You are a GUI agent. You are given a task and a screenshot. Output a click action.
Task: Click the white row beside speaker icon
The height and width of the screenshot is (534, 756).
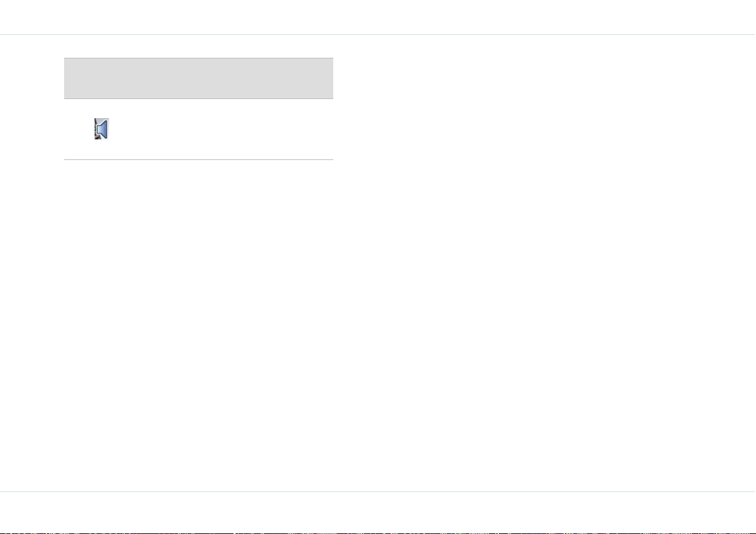pyautogui.click(x=221, y=130)
